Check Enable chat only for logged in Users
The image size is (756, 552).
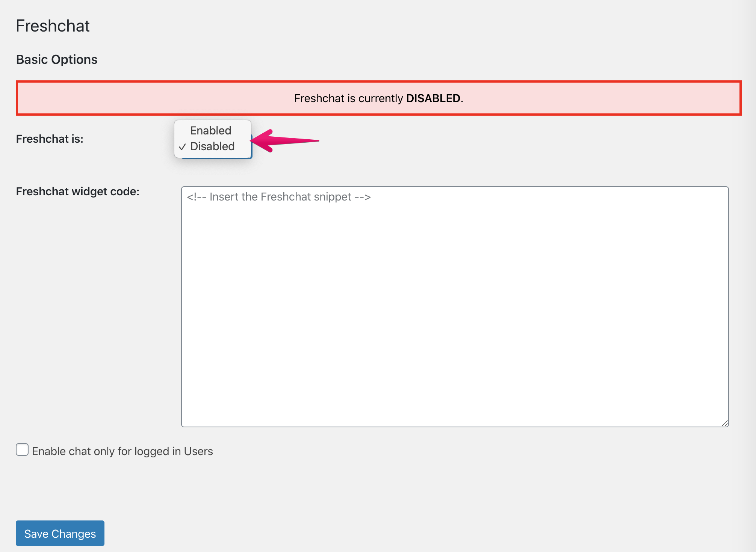pos(22,450)
